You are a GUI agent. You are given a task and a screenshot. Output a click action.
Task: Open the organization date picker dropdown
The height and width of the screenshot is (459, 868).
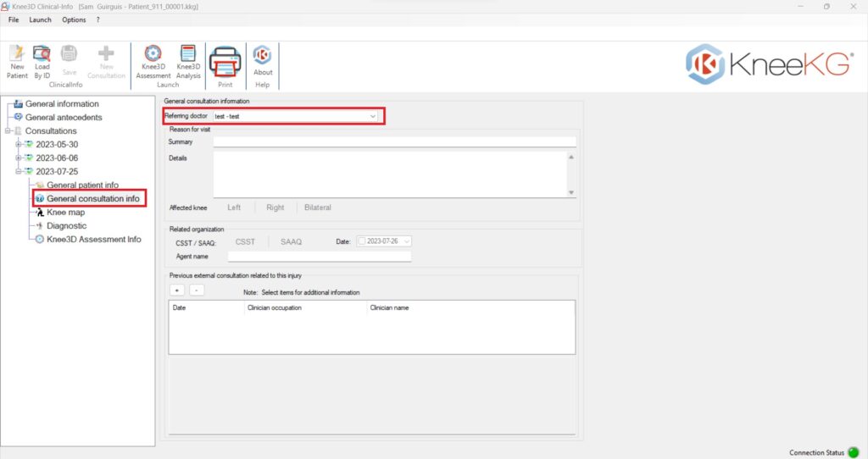(407, 241)
